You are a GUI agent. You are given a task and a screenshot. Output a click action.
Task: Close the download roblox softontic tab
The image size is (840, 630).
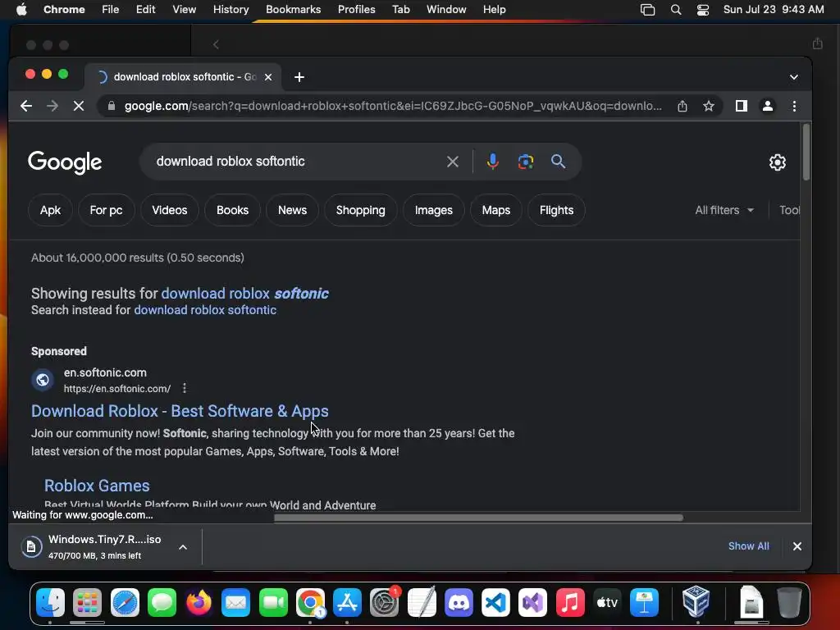pos(268,77)
